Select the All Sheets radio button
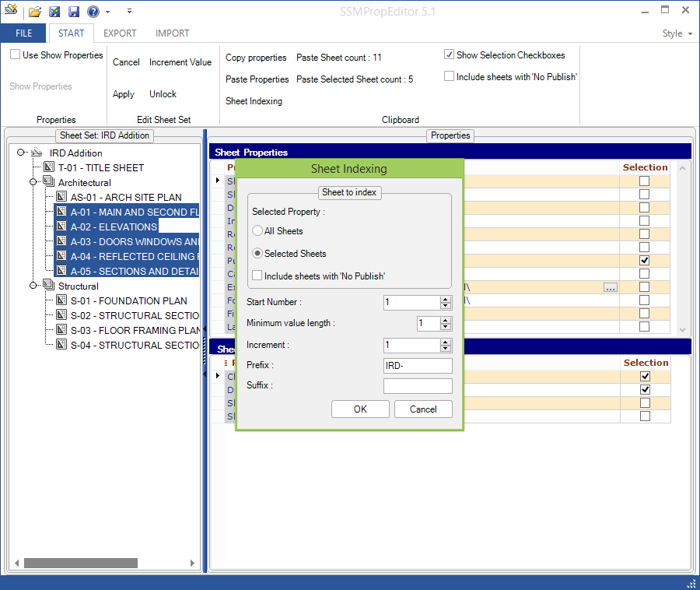 [x=257, y=231]
